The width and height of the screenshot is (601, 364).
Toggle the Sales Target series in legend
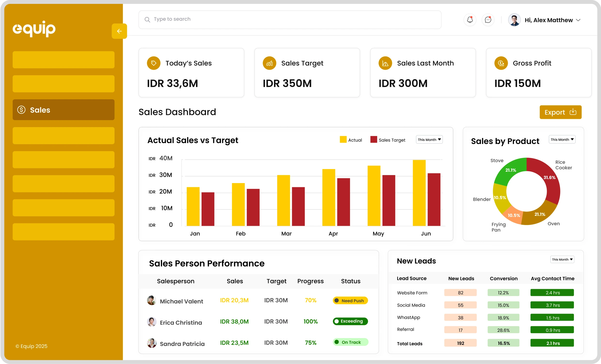point(388,139)
